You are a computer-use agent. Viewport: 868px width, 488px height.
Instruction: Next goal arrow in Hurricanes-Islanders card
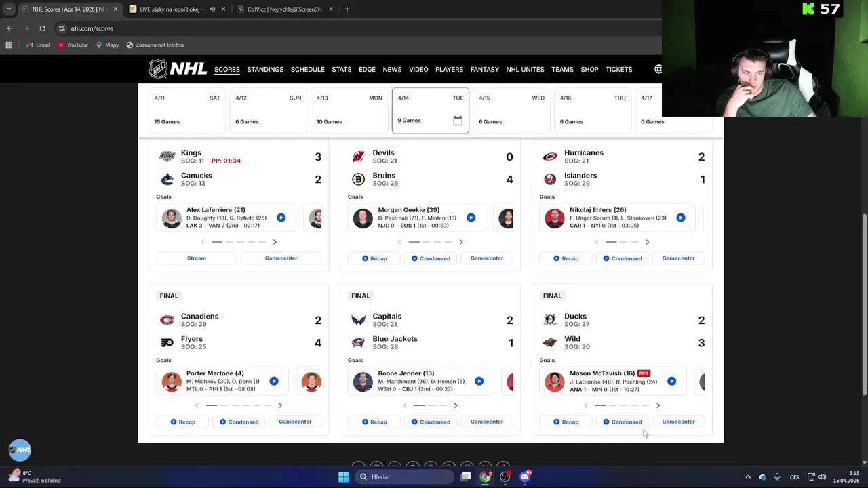pos(647,242)
